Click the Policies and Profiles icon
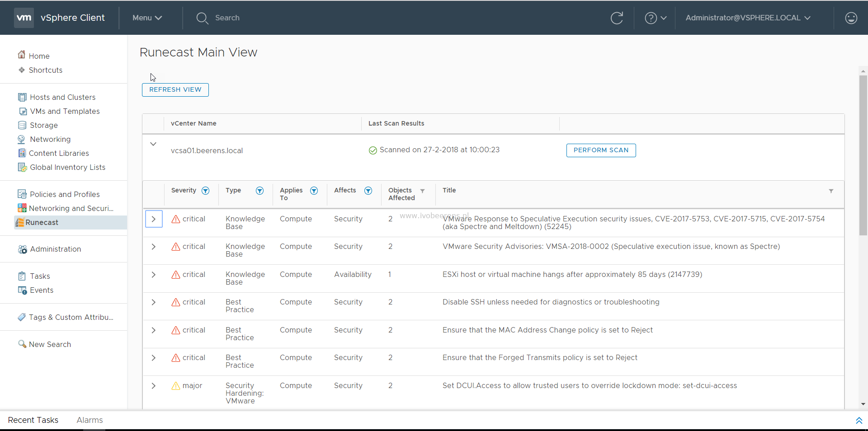868x431 pixels. tap(22, 194)
